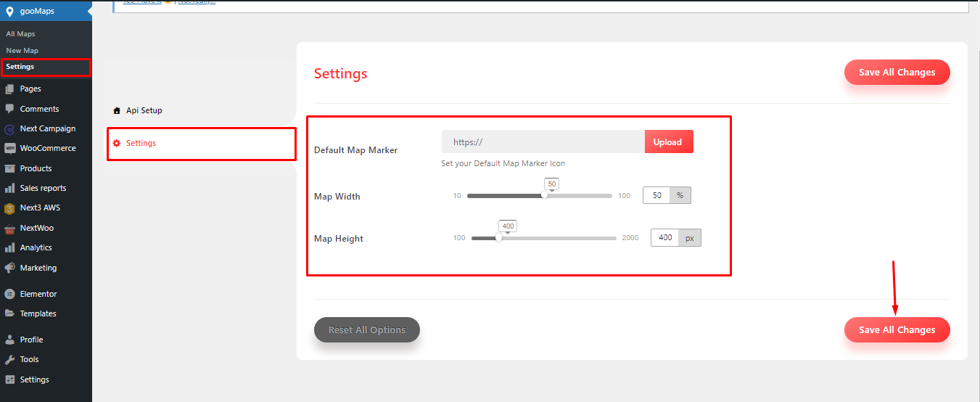Open the Comments menu label
Screen dimensions: 980x402
pyautogui.click(x=39, y=109)
